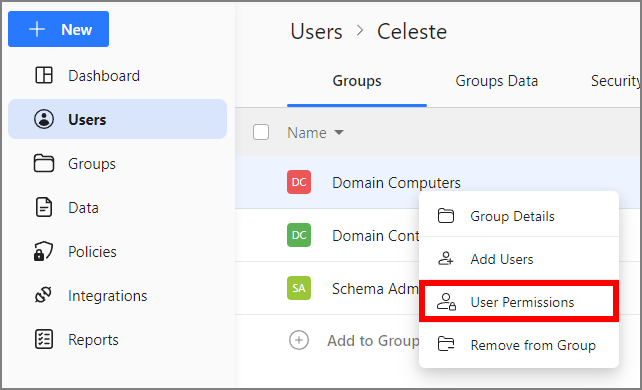This screenshot has width=642, height=390.
Task: Click the breadcrumb chevron between Users and Celeste
Action: (x=360, y=30)
